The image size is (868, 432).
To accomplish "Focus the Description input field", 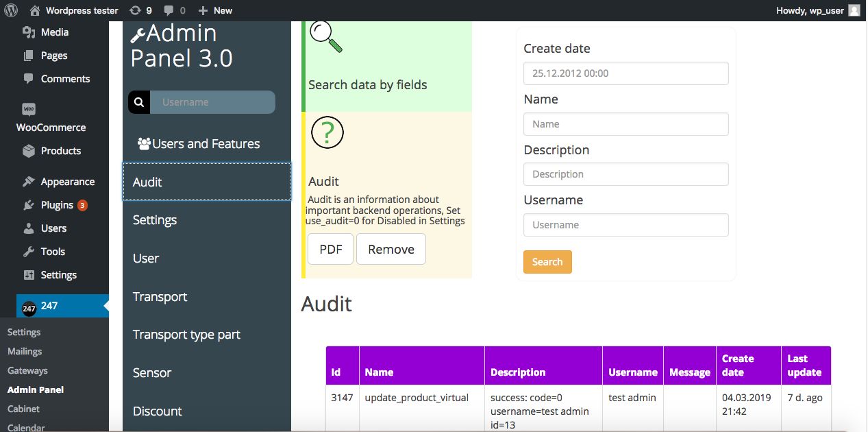I will click(x=625, y=174).
